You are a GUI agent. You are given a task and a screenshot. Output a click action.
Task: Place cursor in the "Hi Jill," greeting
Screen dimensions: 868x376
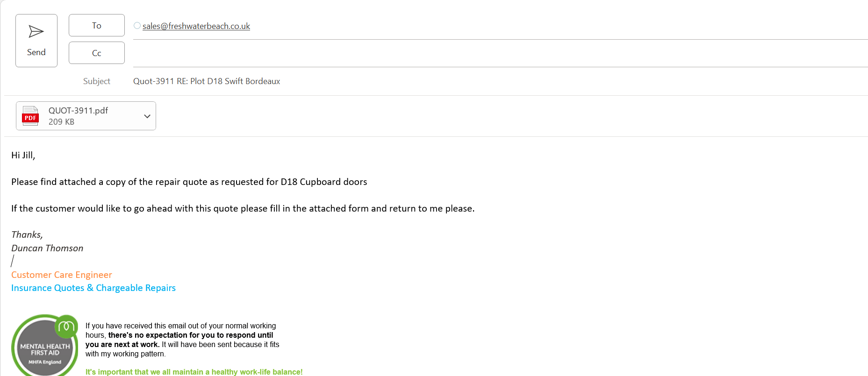click(23, 156)
